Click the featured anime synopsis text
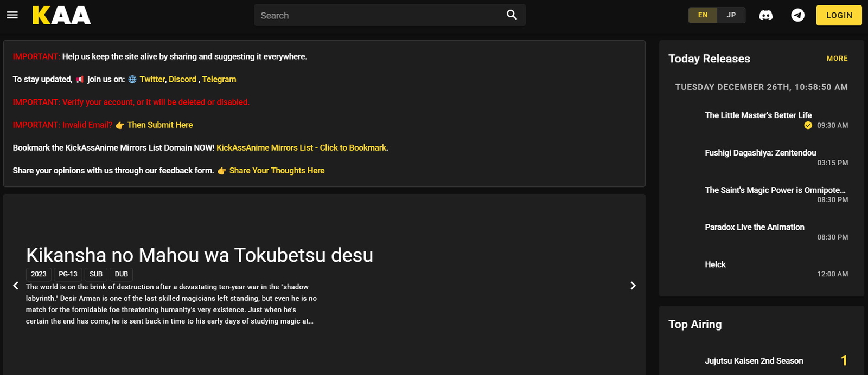Screen dimensions: 868x375 click(x=171, y=304)
